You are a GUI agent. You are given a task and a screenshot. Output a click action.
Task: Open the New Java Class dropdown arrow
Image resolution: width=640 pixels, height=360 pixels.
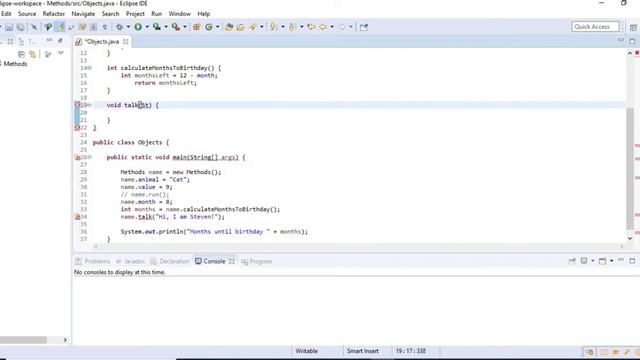(218, 27)
